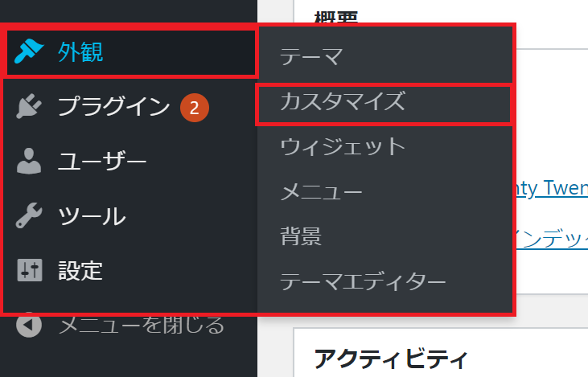Open the Twenty Twenty theme link
Viewport: 588px width, 377px height.
pyautogui.click(x=552, y=188)
